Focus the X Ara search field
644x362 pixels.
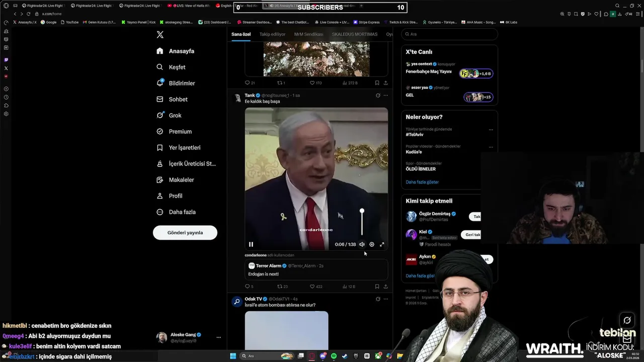click(x=449, y=34)
